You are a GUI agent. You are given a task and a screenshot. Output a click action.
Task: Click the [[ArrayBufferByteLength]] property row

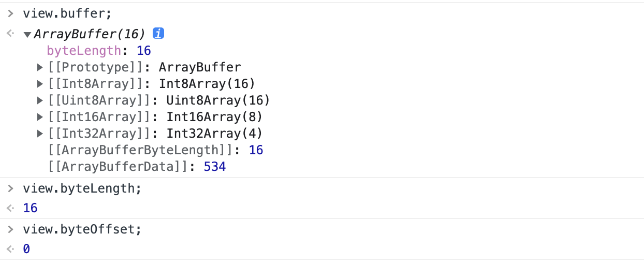[155, 150]
